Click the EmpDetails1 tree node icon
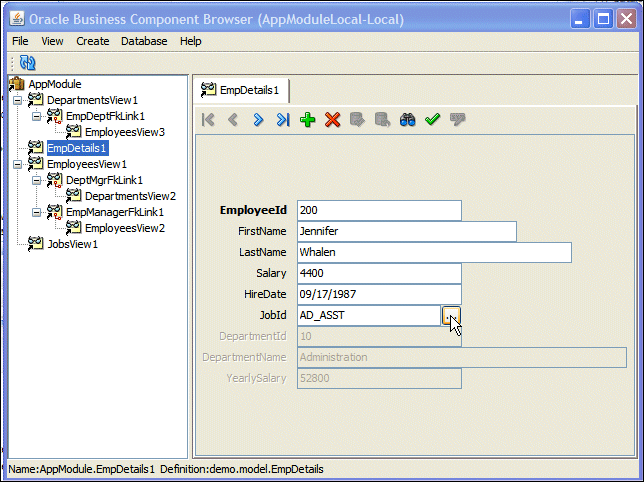This screenshot has width=644, height=482. (x=35, y=148)
